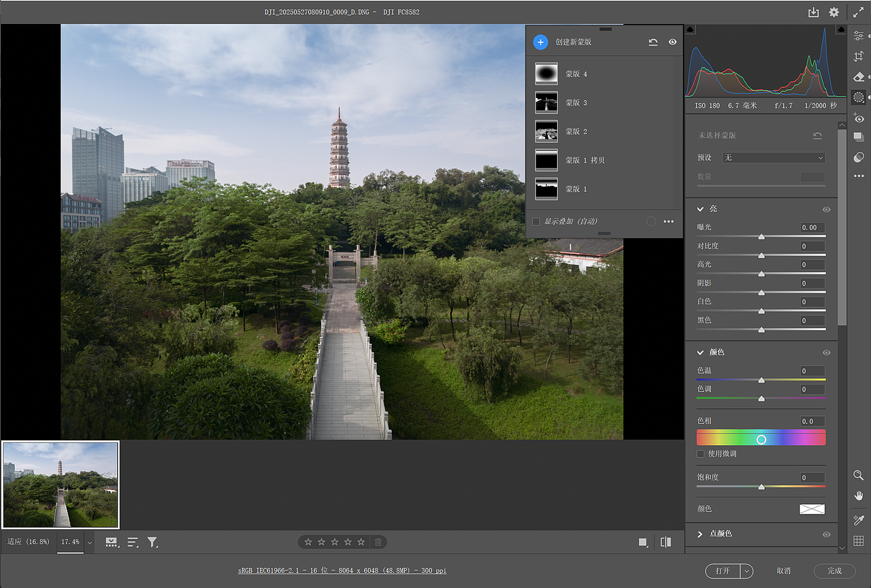Rate the image one star
Screen dimensions: 871x588
(x=308, y=542)
